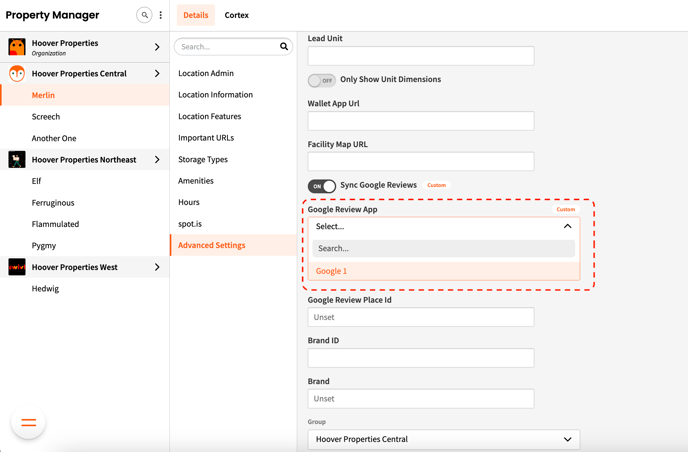Open the Location Features section

pyautogui.click(x=209, y=116)
